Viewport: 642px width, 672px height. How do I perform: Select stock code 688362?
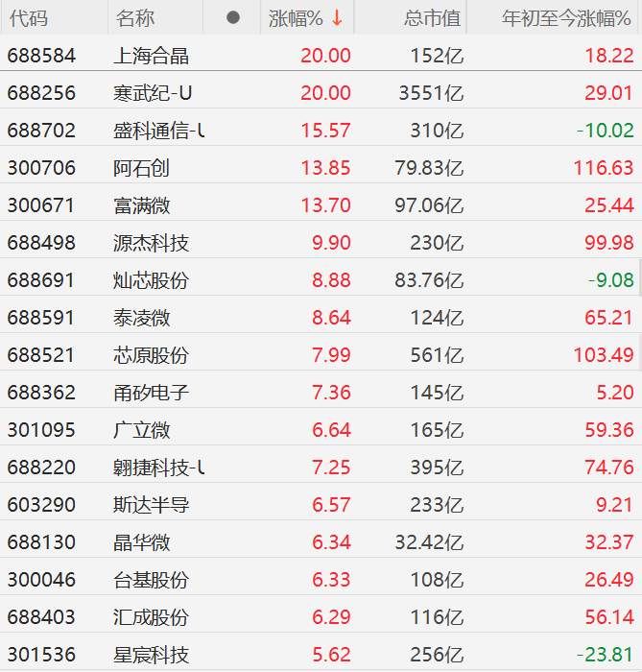pos(41,393)
